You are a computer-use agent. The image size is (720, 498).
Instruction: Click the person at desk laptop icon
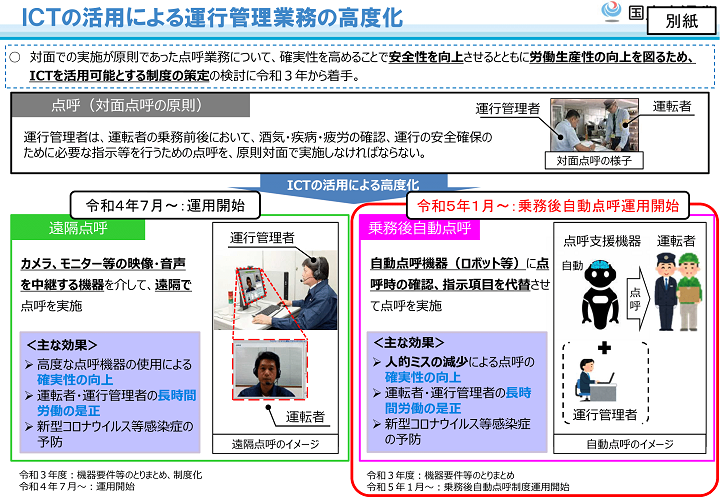[596, 379]
